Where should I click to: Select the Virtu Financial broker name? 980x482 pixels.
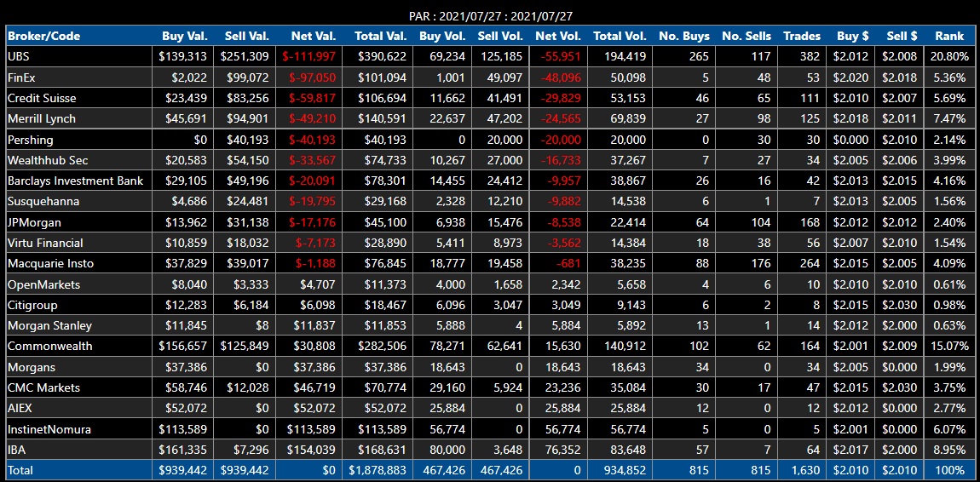point(46,242)
